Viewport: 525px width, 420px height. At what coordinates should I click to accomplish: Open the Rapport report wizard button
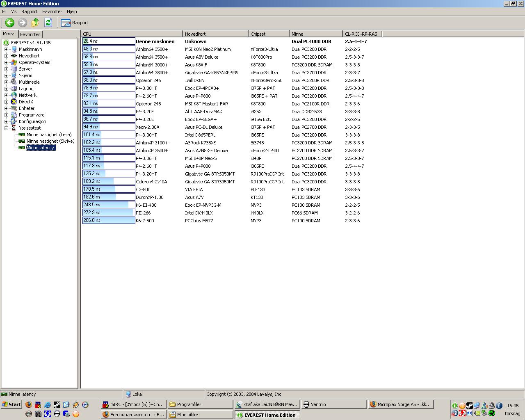(75, 23)
